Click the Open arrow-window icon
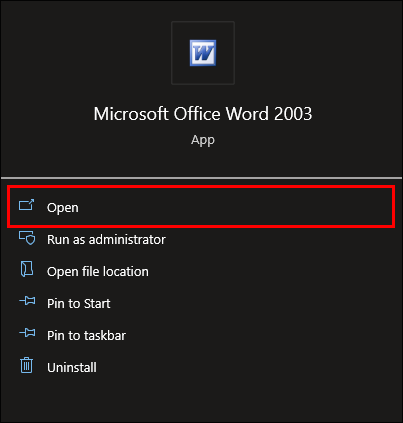 coord(27,205)
